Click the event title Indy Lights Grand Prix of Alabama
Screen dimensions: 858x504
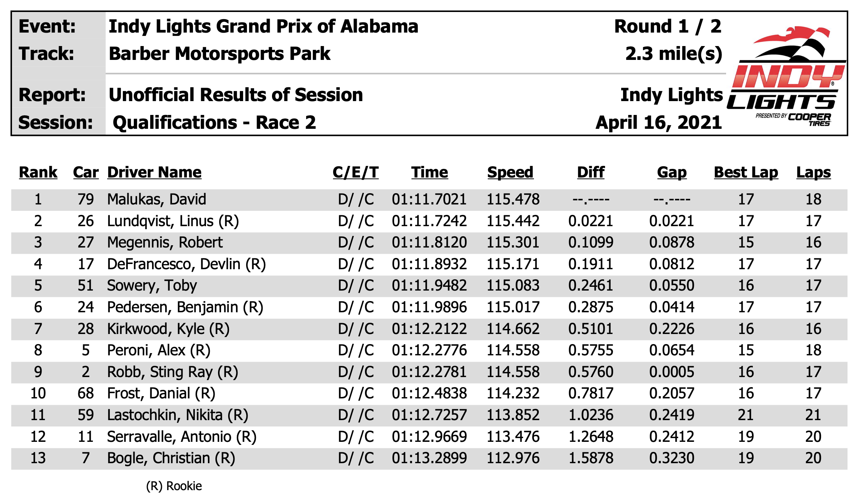pyautogui.click(x=263, y=27)
